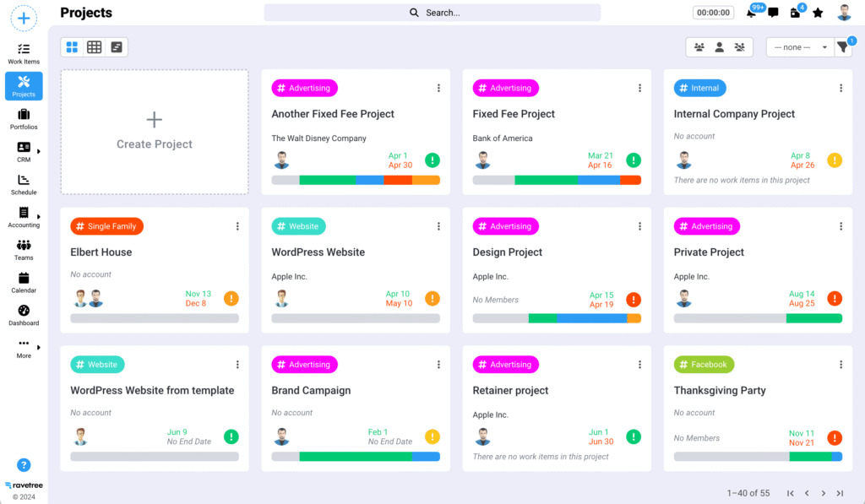Open the notifications bell icon

752,13
